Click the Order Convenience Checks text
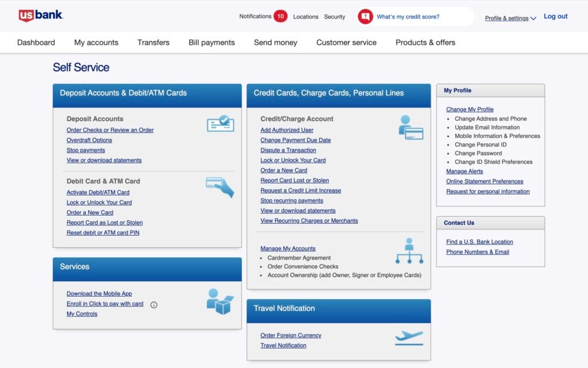 click(303, 267)
